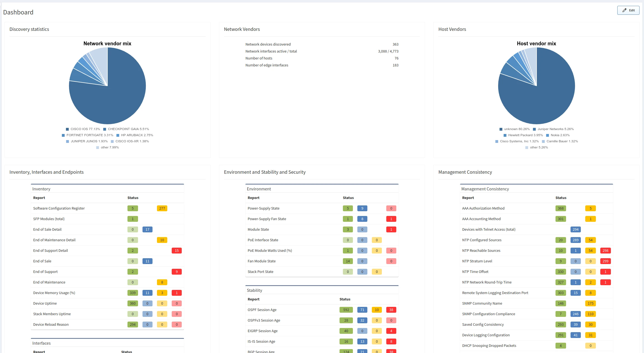This screenshot has height=353, width=644.
Task: Click red 15 badge for End of Support Detail
Action: [x=176, y=251]
